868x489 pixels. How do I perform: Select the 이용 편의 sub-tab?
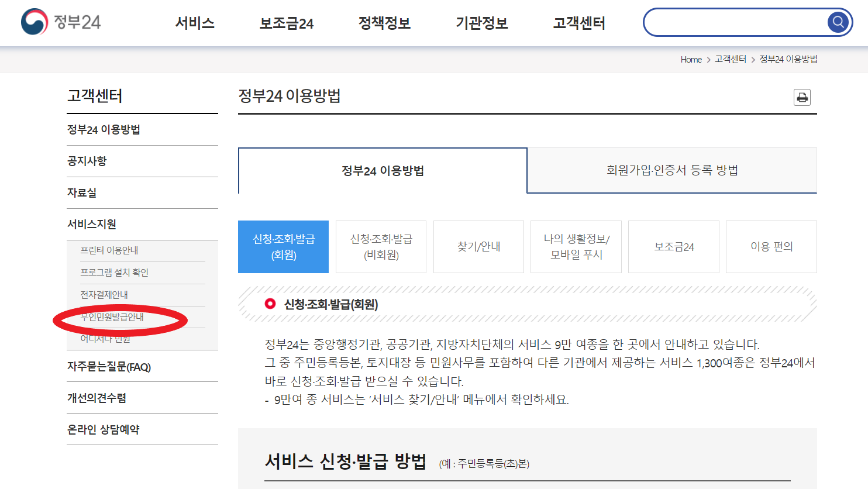coord(771,247)
